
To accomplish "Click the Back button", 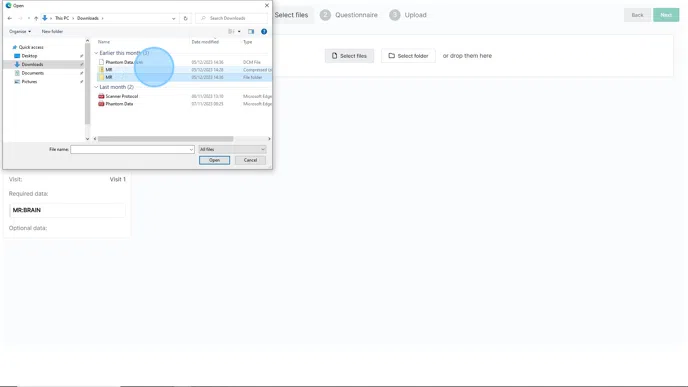I will tap(637, 15).
